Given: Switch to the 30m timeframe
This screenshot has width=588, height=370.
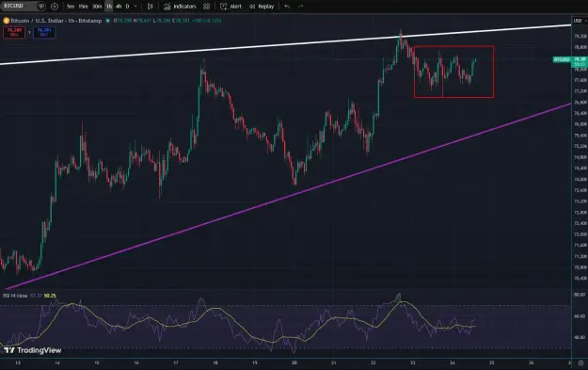Looking at the screenshot, I should coord(97,7).
